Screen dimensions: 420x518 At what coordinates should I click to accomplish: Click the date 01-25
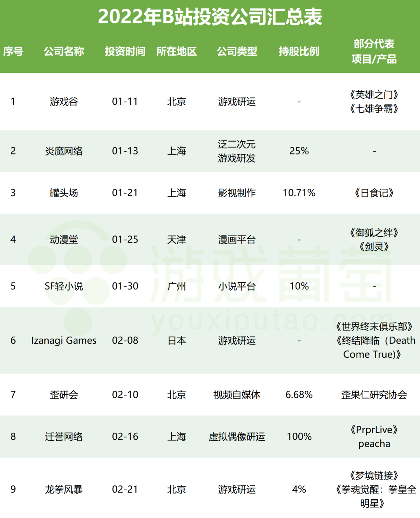[x=125, y=239]
